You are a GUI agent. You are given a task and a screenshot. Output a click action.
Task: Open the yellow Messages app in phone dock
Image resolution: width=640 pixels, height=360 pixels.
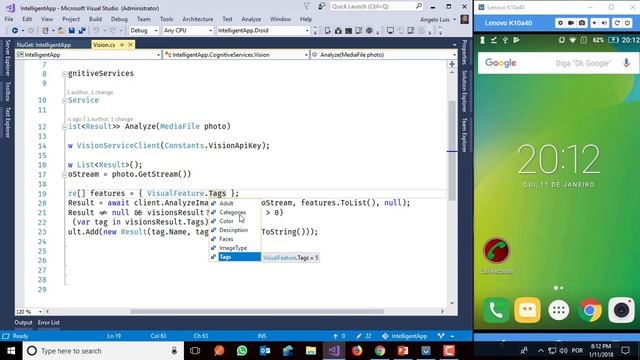[527, 310]
